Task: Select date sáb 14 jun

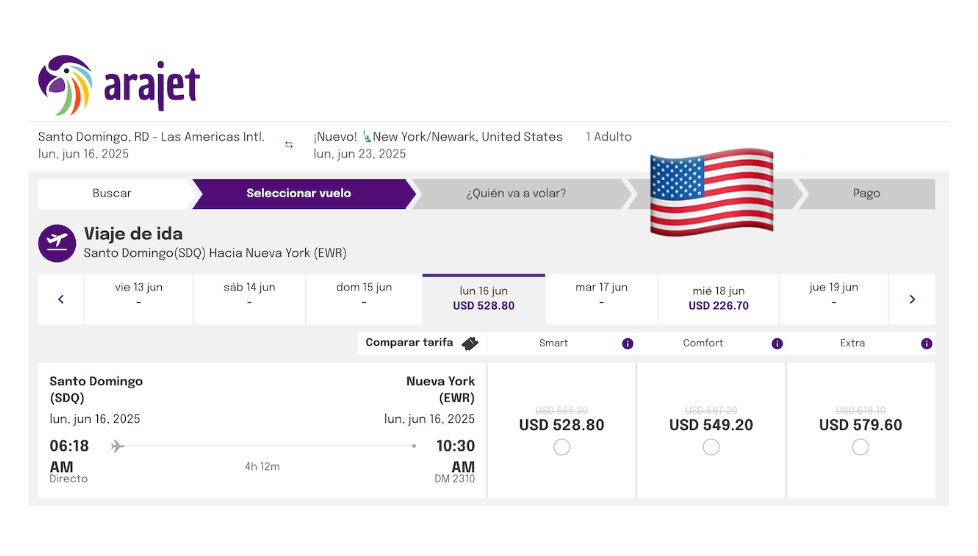Action: coord(249,300)
